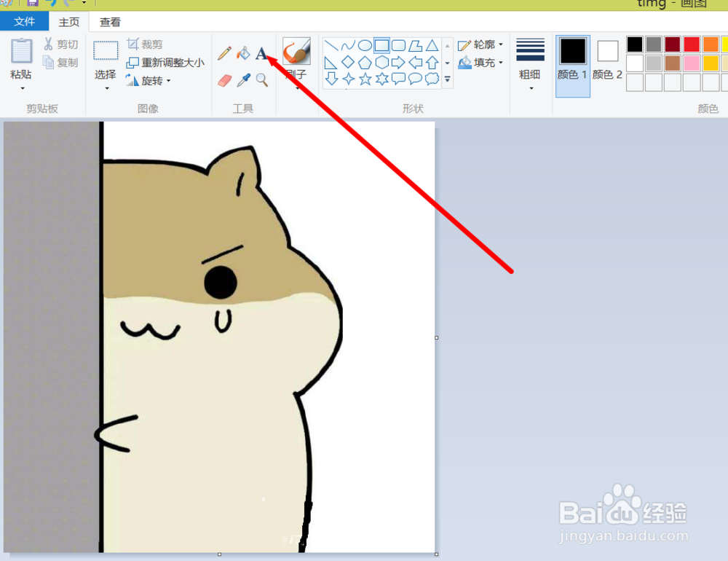Open the Rotate (旋转) dropdown
The image size is (728, 561).
[x=148, y=80]
